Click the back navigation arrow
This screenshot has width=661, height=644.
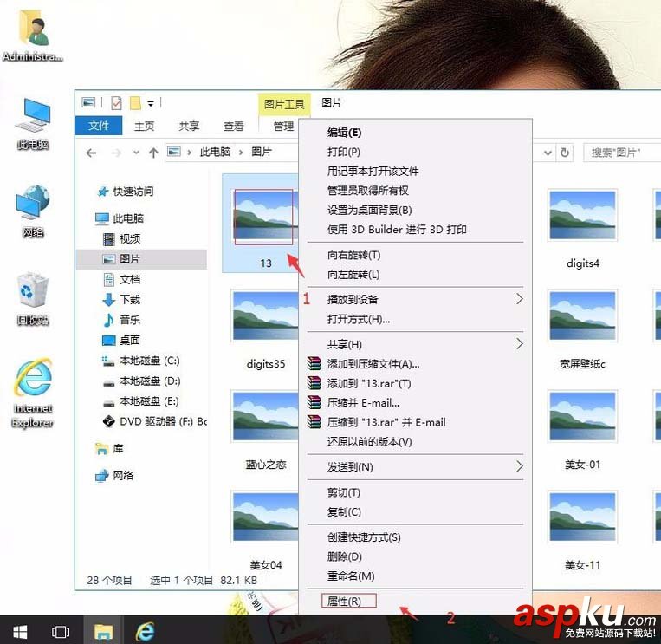pos(91,153)
